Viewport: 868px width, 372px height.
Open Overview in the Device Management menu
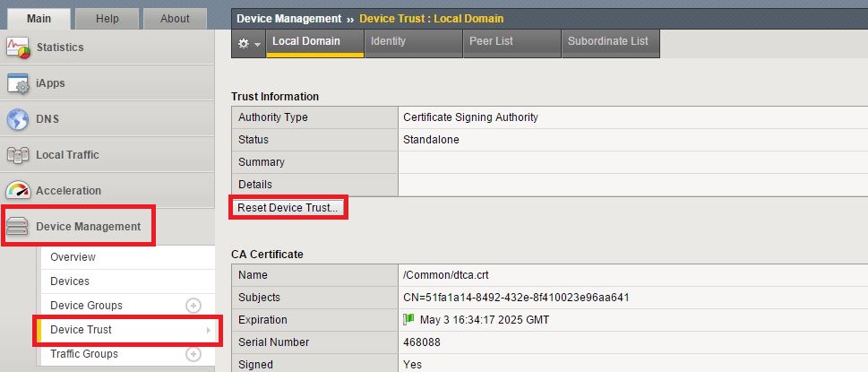tap(73, 257)
